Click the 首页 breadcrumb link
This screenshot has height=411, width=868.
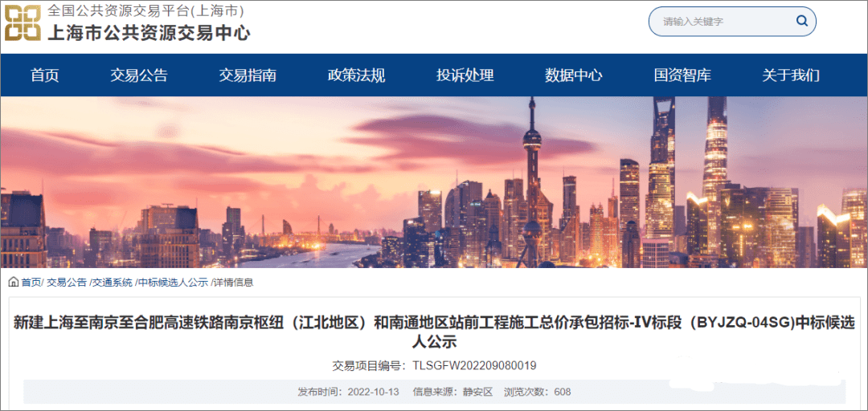click(31, 283)
